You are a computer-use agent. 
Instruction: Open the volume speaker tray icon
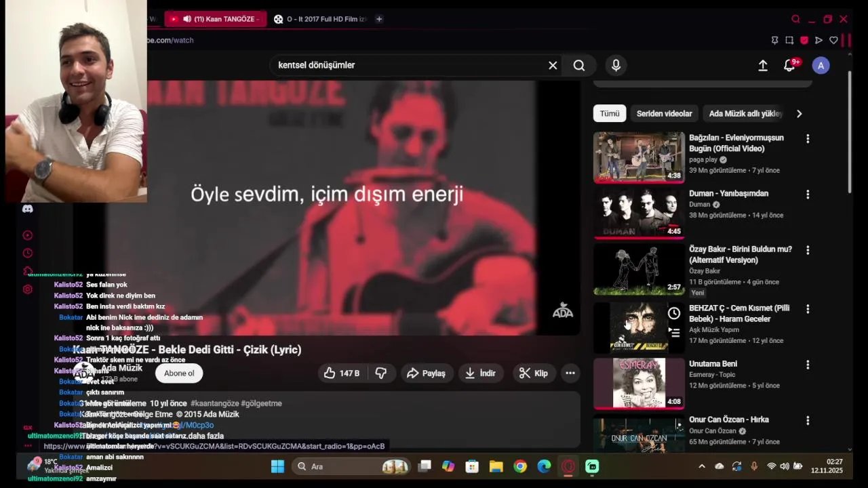(785, 466)
